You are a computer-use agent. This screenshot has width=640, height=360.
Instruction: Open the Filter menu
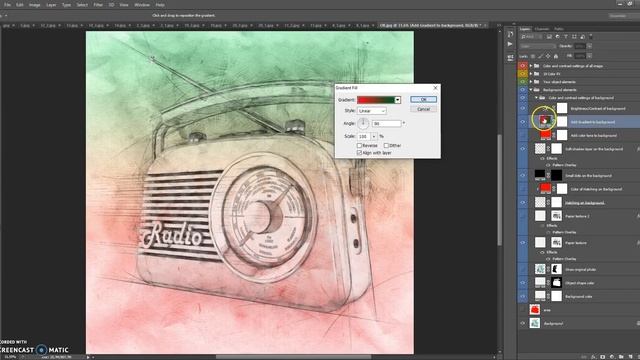[x=98, y=5]
